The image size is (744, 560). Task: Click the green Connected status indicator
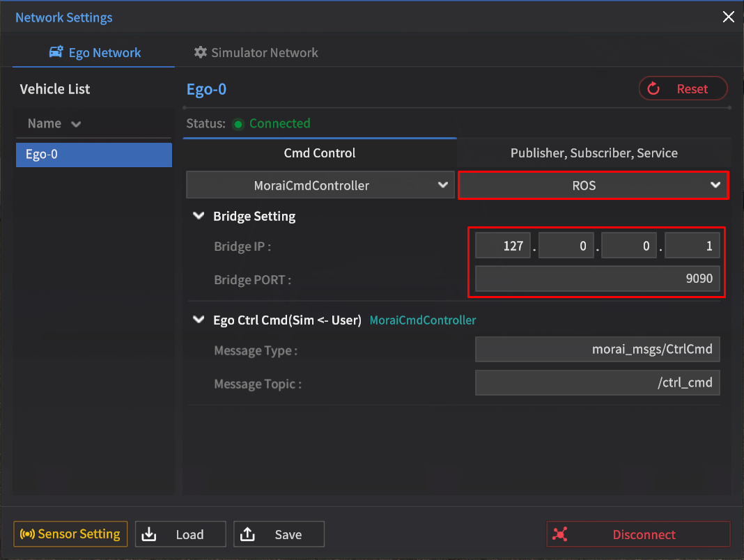(238, 124)
